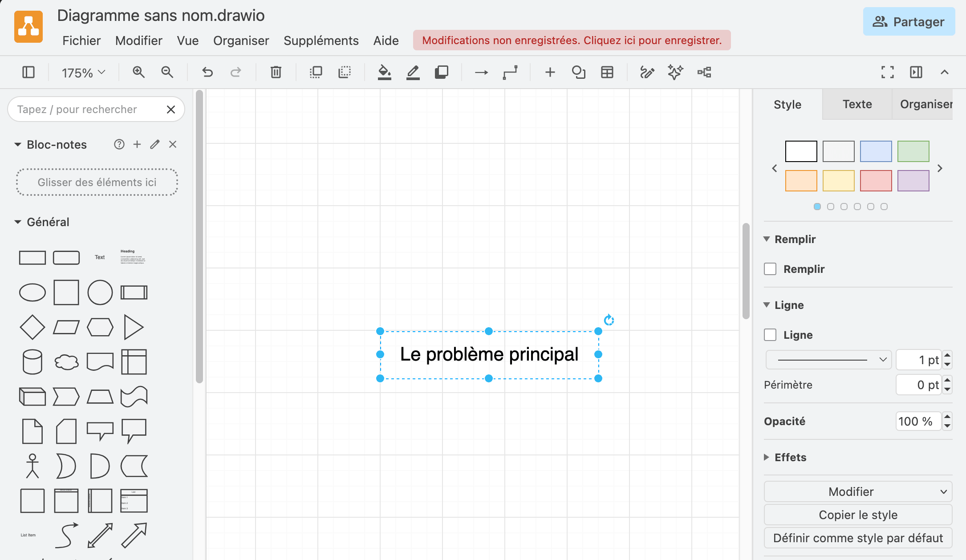The image size is (966, 560).
Task: Open the insert plus menu in the toolbar
Action: pos(550,72)
